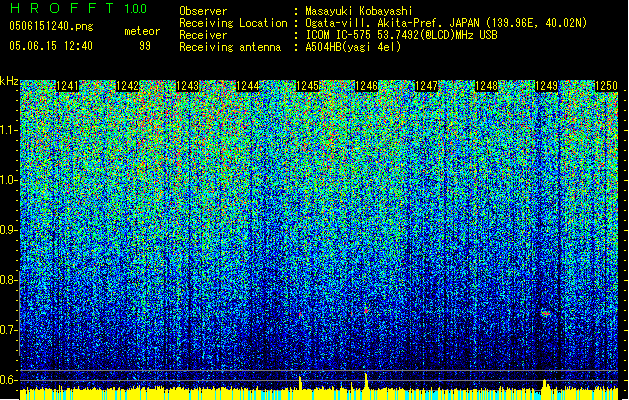This screenshot has width=629, height=400.
Task: Click the meteor label
Action: pyautogui.click(x=142, y=31)
